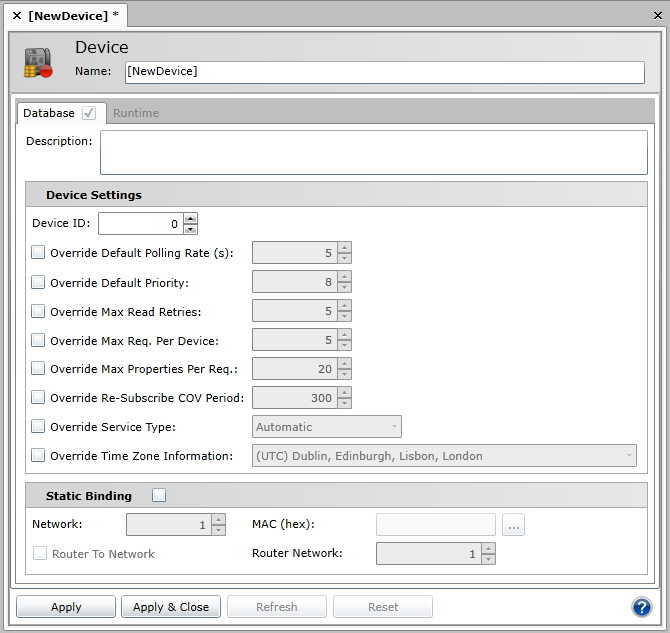The height and width of the screenshot is (633, 670).
Task: Enable Override Default Polling Rate checkbox
Action: [x=39, y=253]
